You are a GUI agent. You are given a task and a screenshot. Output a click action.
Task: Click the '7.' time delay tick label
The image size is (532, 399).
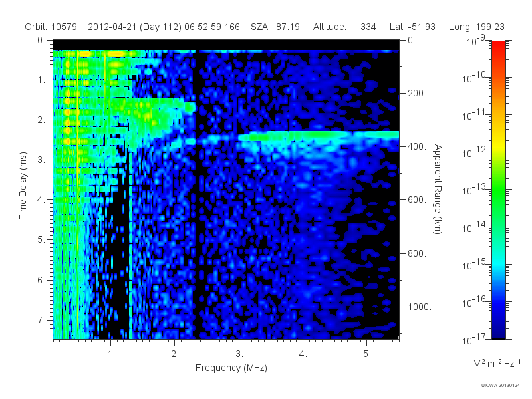point(41,320)
